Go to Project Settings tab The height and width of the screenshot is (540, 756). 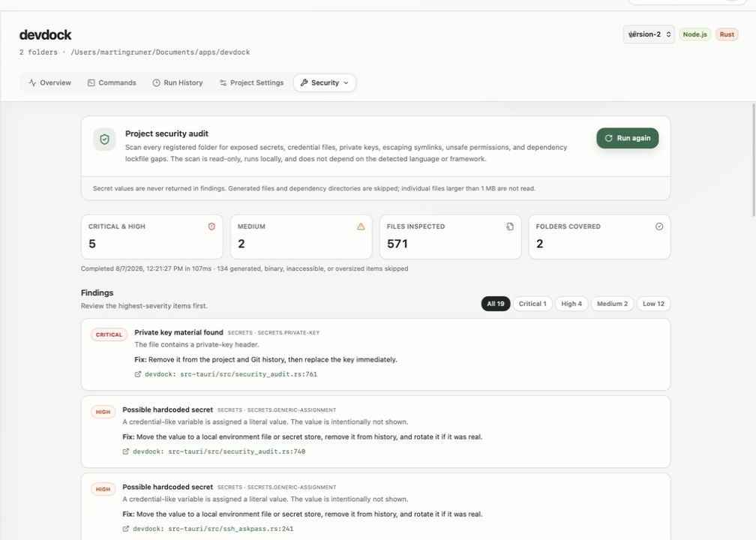tap(251, 83)
